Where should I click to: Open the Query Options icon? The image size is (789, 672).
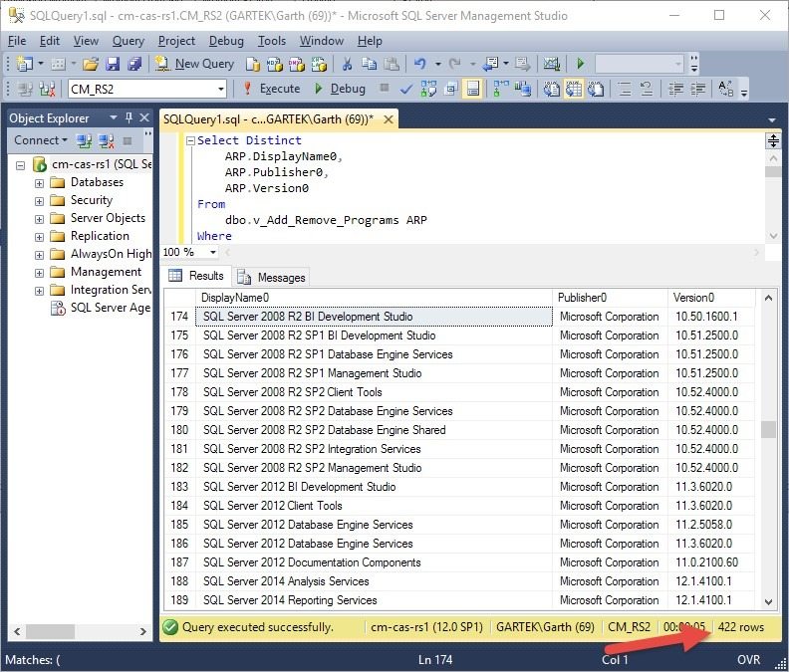(x=451, y=90)
